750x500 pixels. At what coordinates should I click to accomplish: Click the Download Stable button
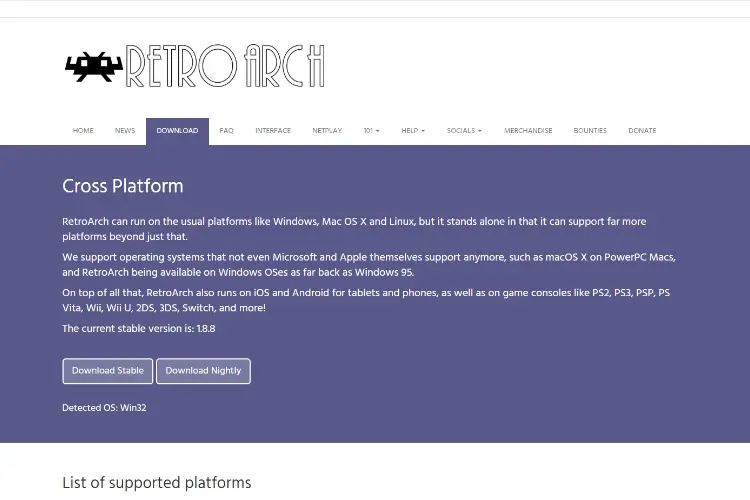pyautogui.click(x=108, y=371)
